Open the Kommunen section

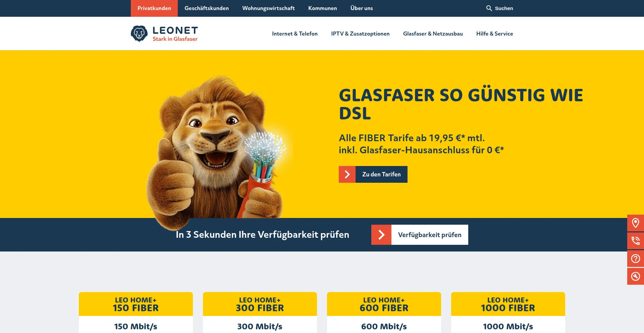[323, 8]
